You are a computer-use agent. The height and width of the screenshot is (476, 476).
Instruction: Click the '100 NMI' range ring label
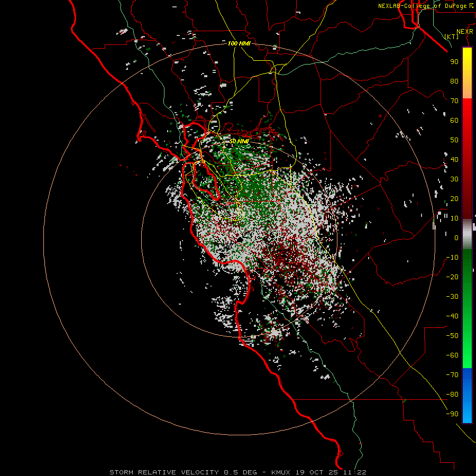tap(239, 43)
